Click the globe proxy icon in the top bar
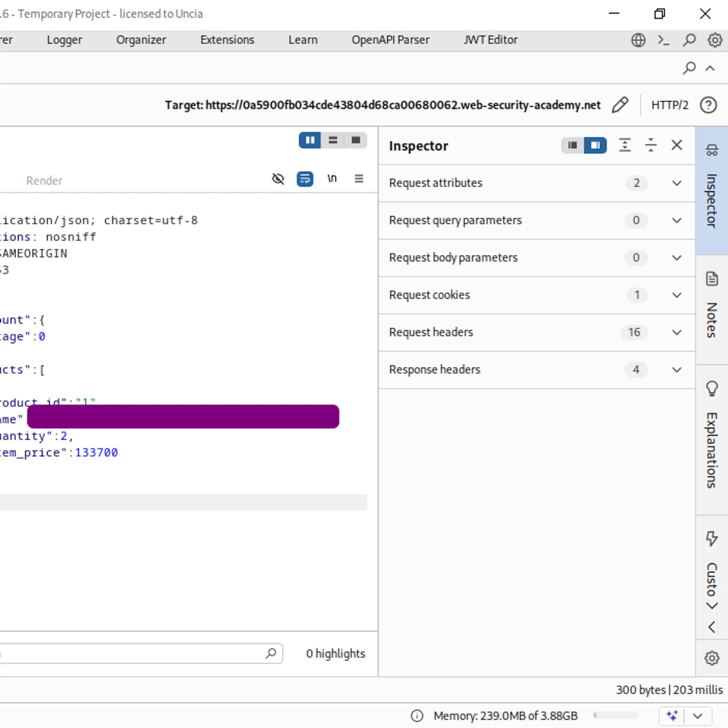728x728 pixels. point(638,40)
